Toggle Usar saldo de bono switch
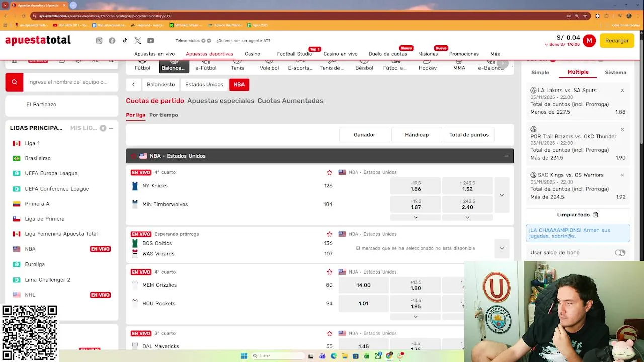Screen dimensions: 644x362 620,253
